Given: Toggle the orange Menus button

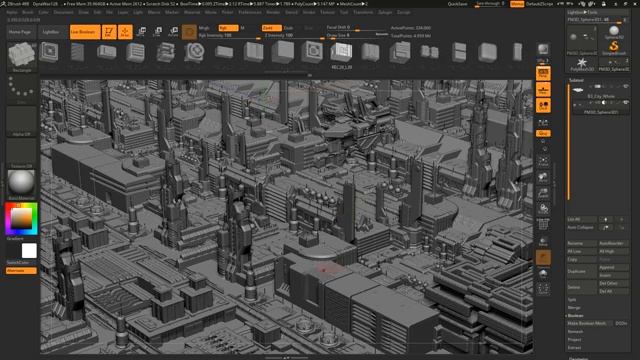Looking at the screenshot, I should (x=517, y=4).
